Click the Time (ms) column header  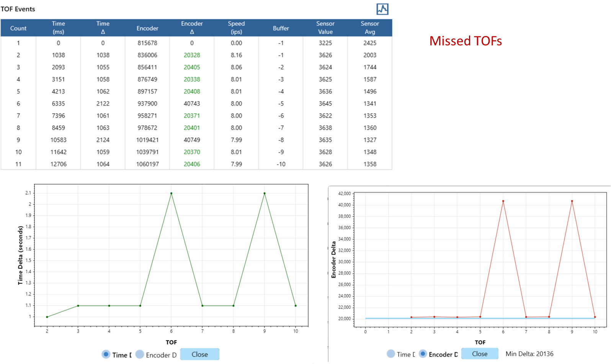(x=58, y=28)
